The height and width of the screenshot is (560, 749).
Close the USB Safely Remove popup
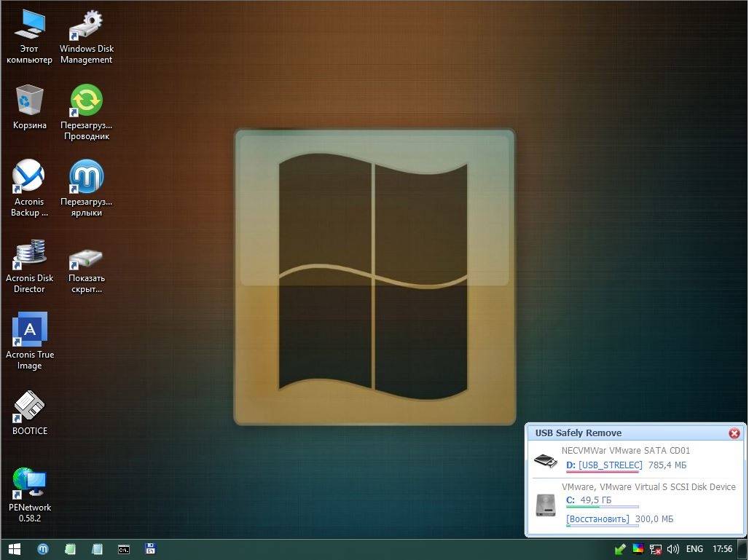tap(734, 433)
